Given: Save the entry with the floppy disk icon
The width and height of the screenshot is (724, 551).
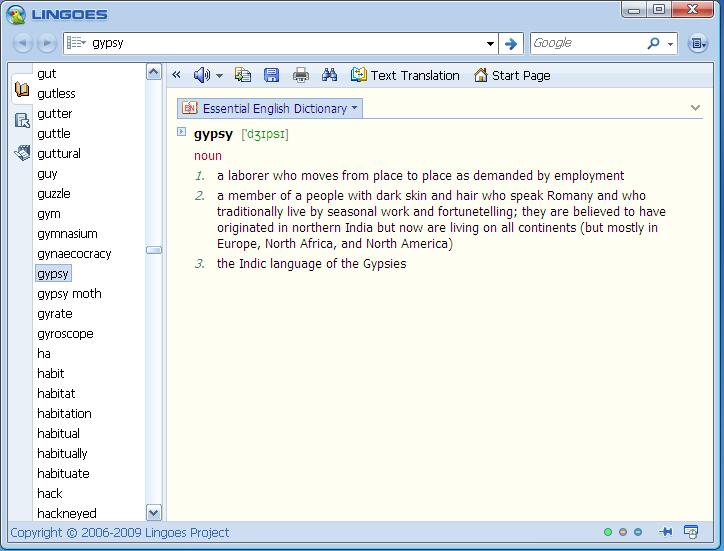Looking at the screenshot, I should [272, 75].
